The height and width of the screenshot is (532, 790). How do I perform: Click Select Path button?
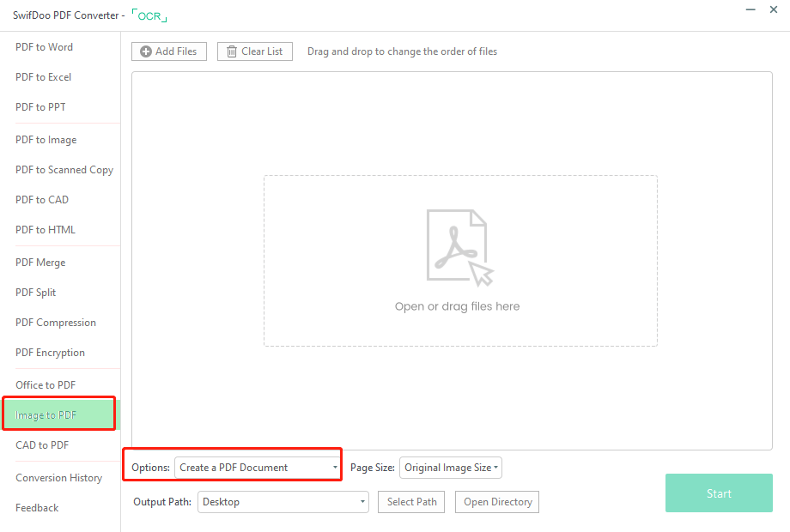(411, 502)
